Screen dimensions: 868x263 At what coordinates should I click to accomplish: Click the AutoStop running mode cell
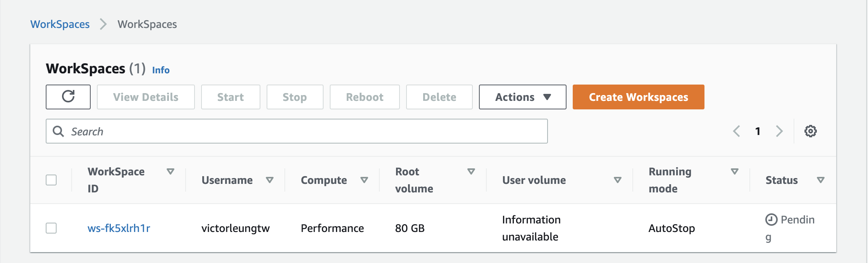tap(672, 228)
